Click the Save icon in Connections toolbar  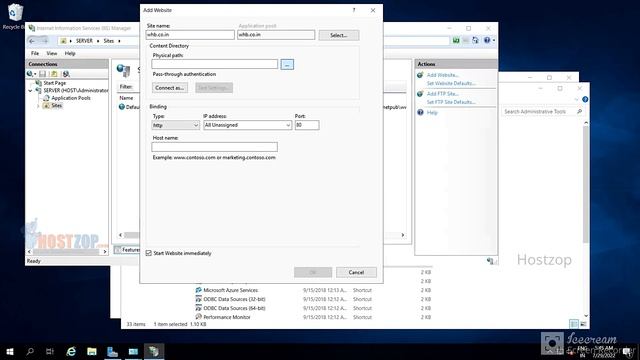coord(42,74)
